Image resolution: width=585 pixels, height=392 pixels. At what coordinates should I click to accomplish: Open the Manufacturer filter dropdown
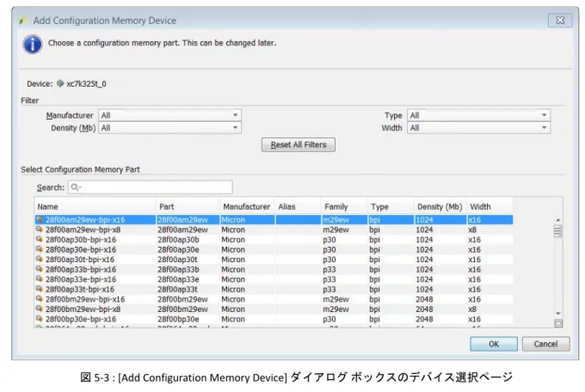click(169, 115)
